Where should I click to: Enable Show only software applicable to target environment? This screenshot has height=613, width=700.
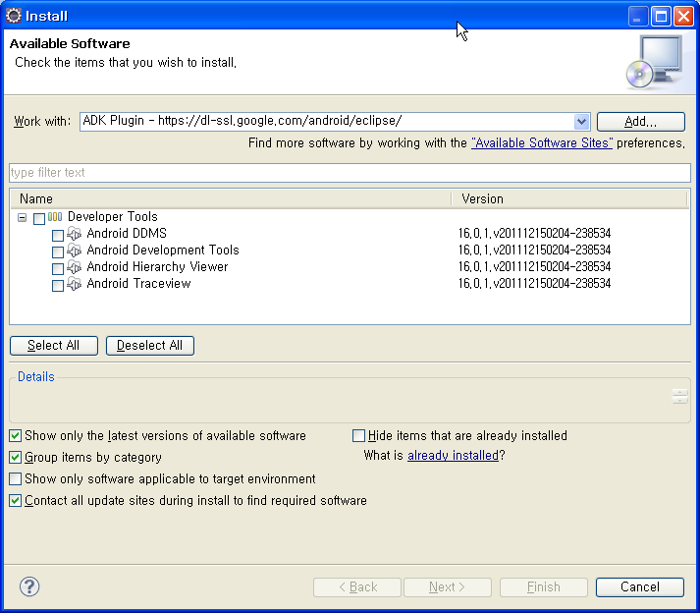point(15,479)
